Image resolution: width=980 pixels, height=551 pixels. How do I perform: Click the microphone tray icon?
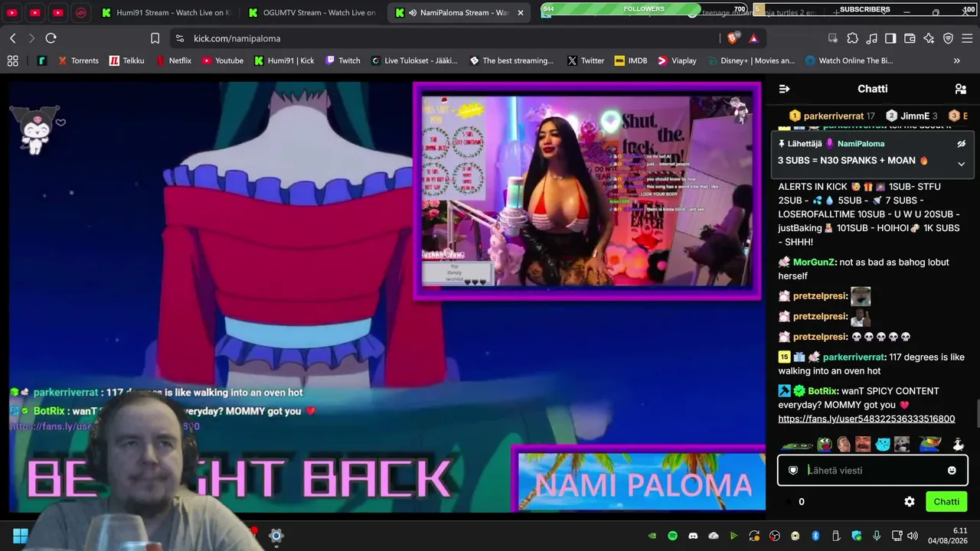tap(877, 536)
